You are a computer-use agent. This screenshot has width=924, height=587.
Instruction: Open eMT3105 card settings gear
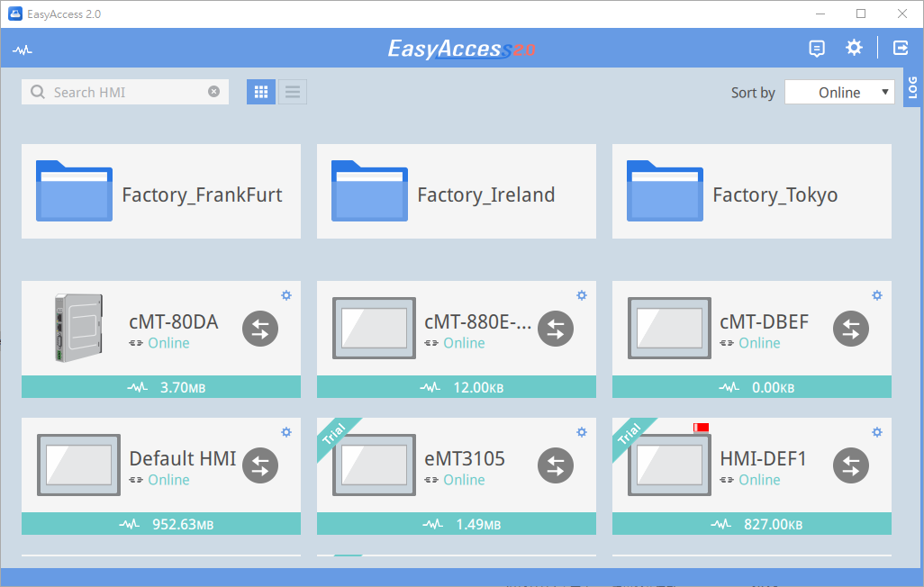(582, 432)
